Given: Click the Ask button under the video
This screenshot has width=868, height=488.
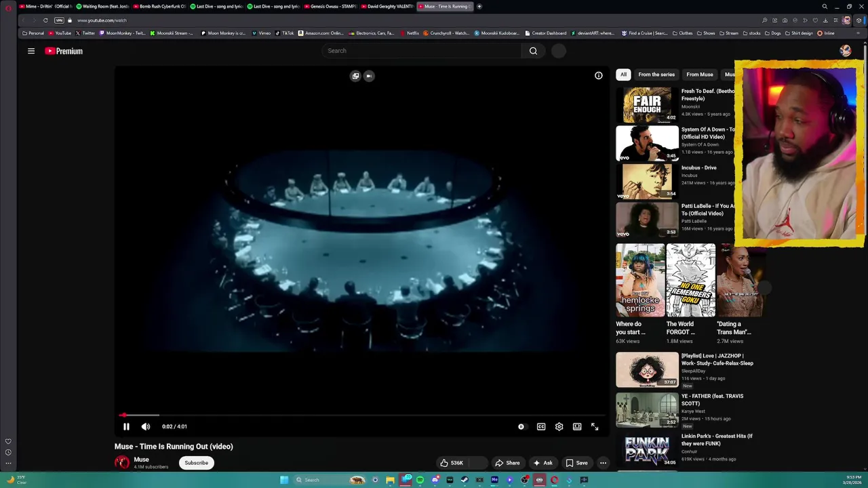Looking at the screenshot, I should (542, 463).
